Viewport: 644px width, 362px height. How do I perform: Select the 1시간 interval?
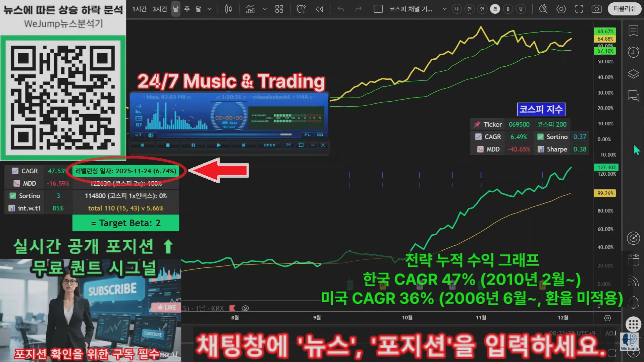[139, 9]
